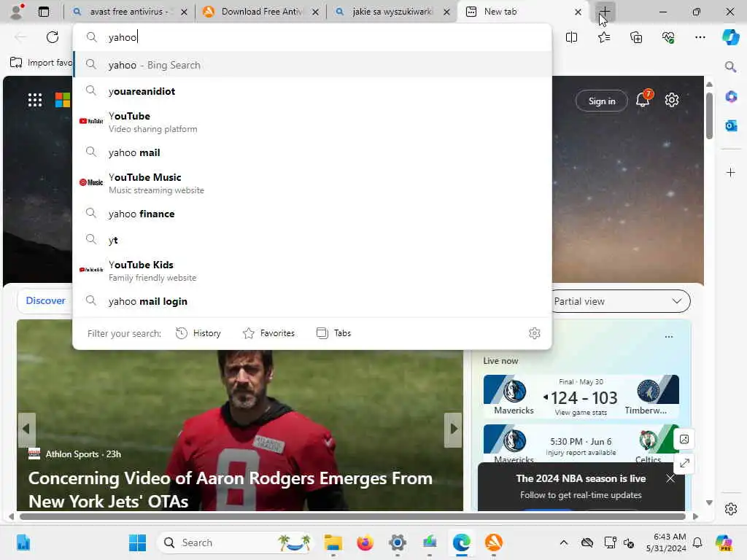Click the horizontal page scrollbar
The height and width of the screenshot is (560, 747).
coord(352,516)
